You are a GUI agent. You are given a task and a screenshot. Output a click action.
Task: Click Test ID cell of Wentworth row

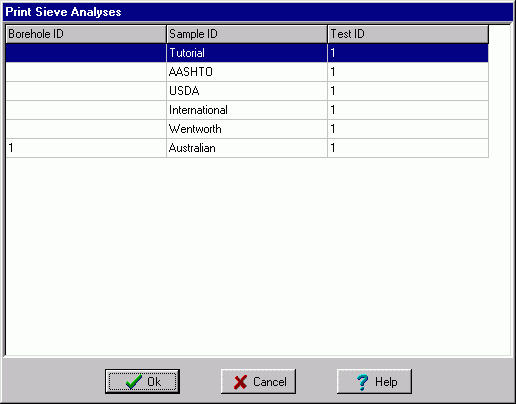[408, 129]
